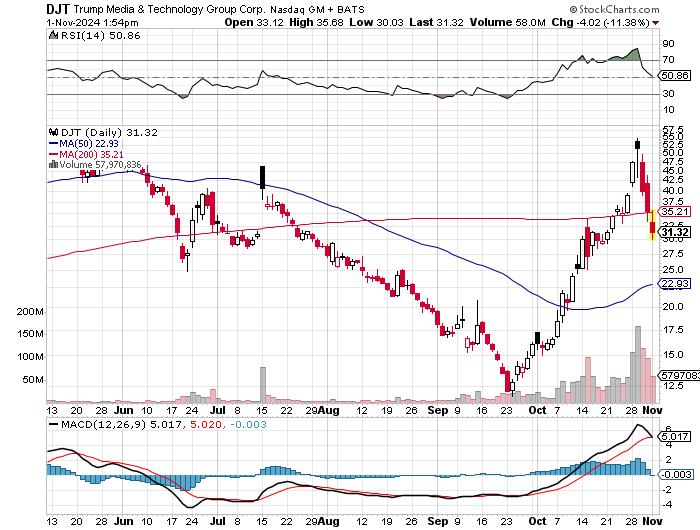Click the MACD(12,26,9) 5.017 label
Image resolution: width=700 pixels, height=530 pixels.
click(115, 424)
